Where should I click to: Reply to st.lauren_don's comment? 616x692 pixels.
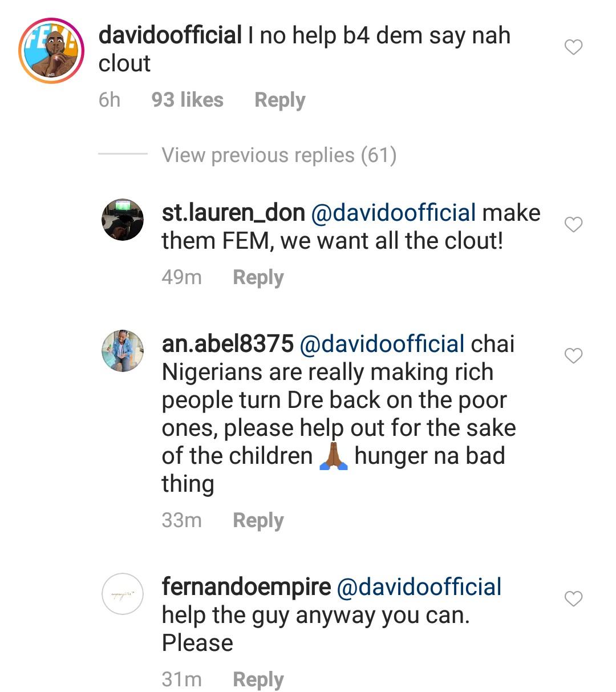(258, 277)
